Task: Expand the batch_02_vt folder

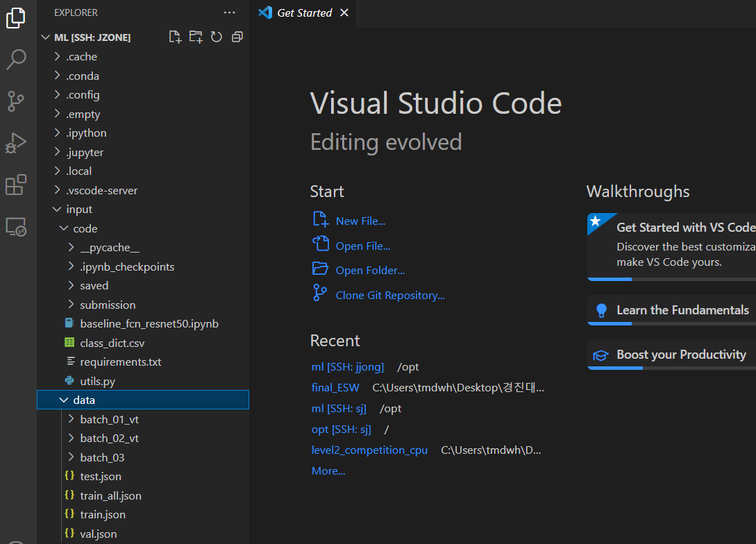Action: pyautogui.click(x=143, y=439)
